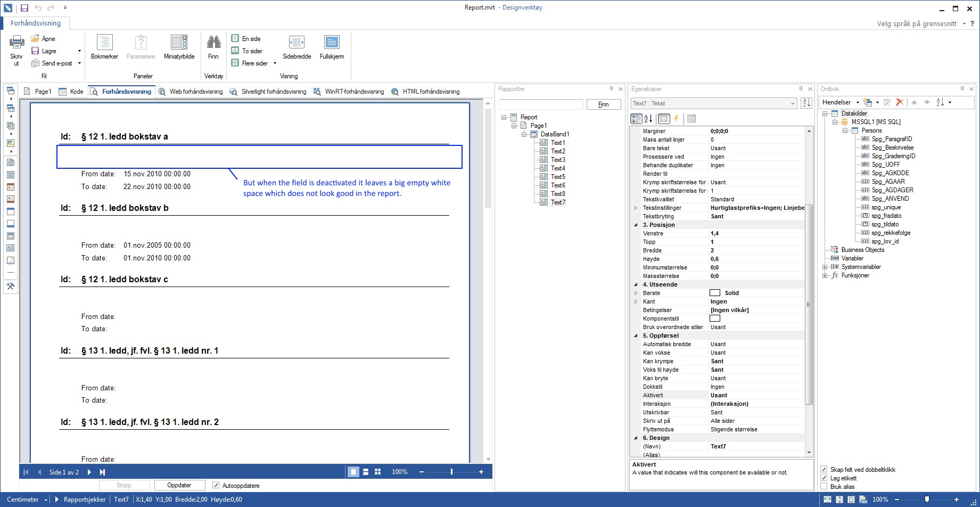The height and width of the screenshot is (507, 980).
Task: Click the Lagre save icon
Action: click(35, 51)
